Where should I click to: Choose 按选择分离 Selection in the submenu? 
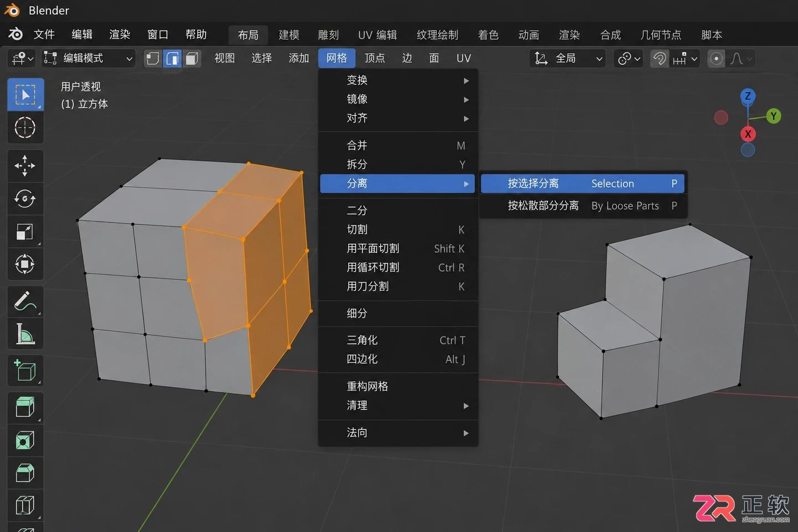click(x=582, y=183)
